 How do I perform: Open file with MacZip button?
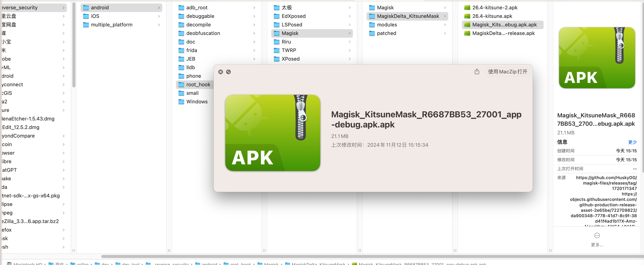point(507,72)
